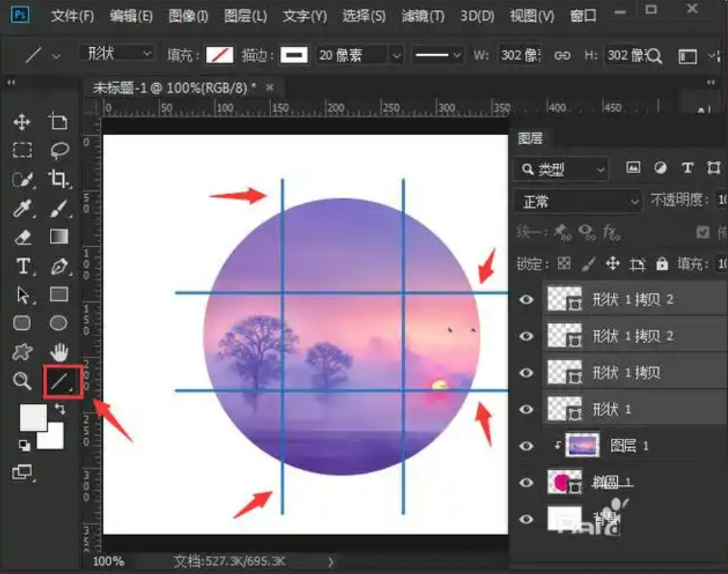The image size is (728, 574).
Task: Open the 类型 layer filter dropdown
Action: 562,169
